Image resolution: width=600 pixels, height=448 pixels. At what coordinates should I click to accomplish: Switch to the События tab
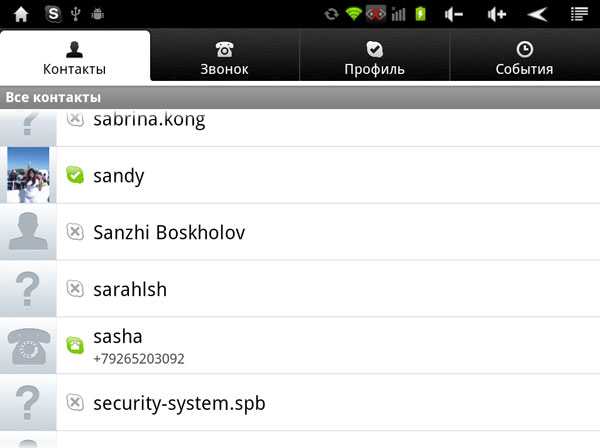[525, 56]
